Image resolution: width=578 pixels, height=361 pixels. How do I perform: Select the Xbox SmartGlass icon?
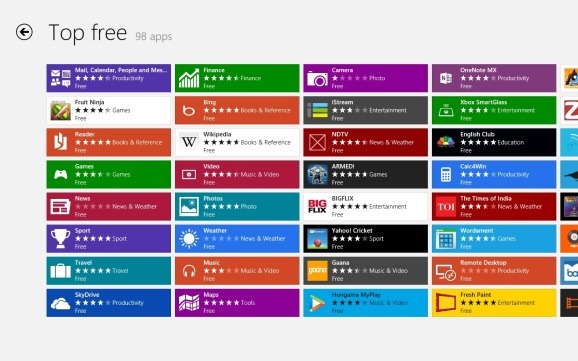pos(446,110)
